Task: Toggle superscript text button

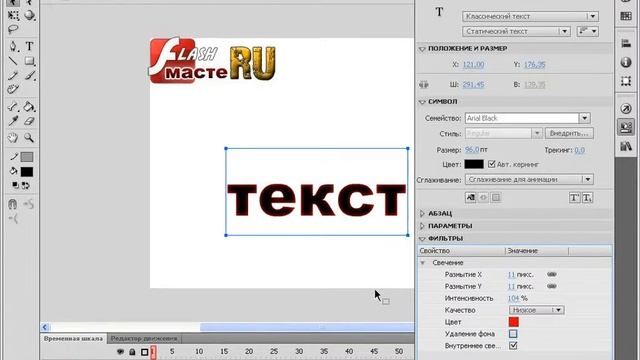Action: [x=574, y=198]
